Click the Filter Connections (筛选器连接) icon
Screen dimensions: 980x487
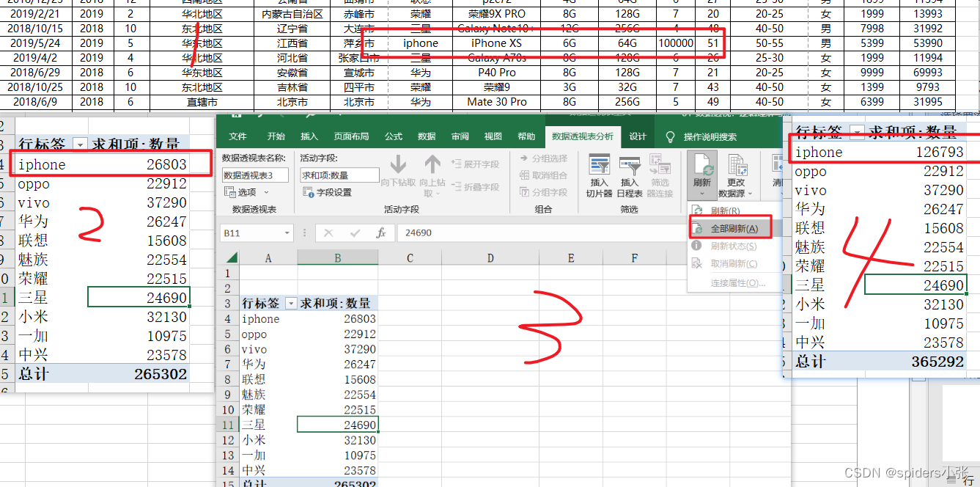coord(660,165)
